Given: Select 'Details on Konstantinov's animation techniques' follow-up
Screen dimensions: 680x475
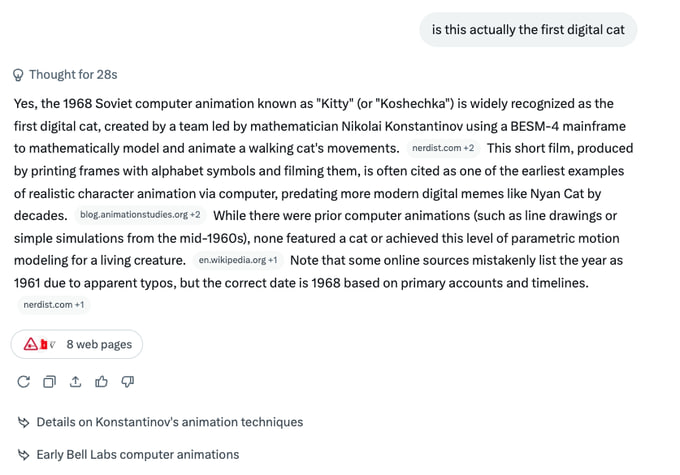Looking at the screenshot, I should click(x=169, y=422).
